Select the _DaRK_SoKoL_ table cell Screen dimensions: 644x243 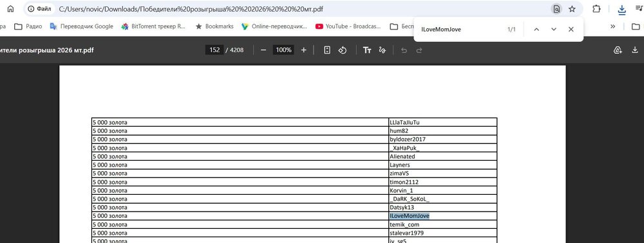click(443, 199)
